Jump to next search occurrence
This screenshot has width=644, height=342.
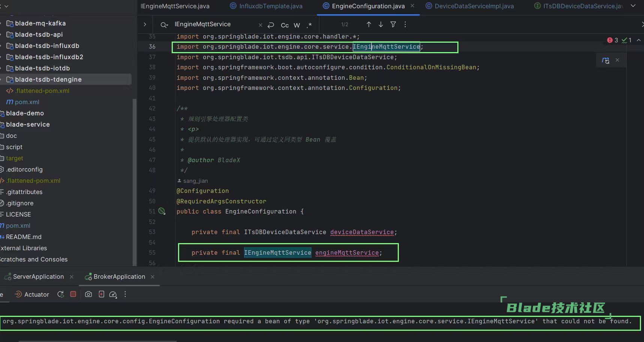pyautogui.click(x=380, y=24)
